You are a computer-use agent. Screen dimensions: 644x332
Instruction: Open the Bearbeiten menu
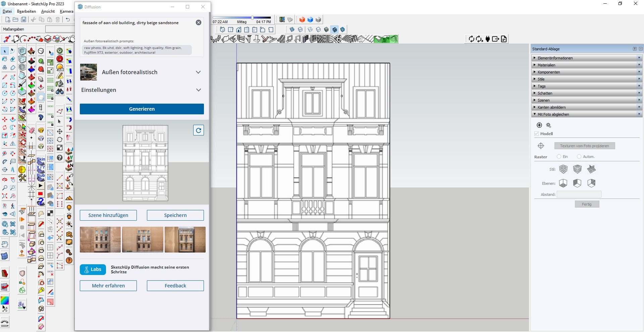[x=26, y=11]
